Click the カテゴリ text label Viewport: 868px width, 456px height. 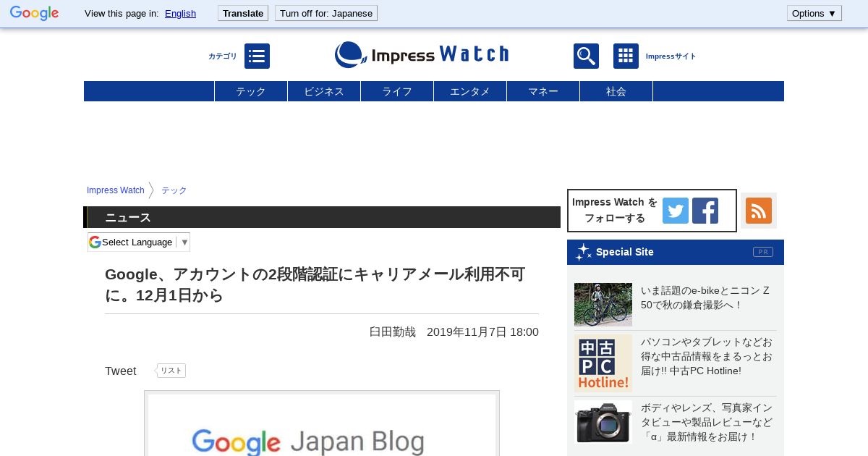pyautogui.click(x=223, y=56)
